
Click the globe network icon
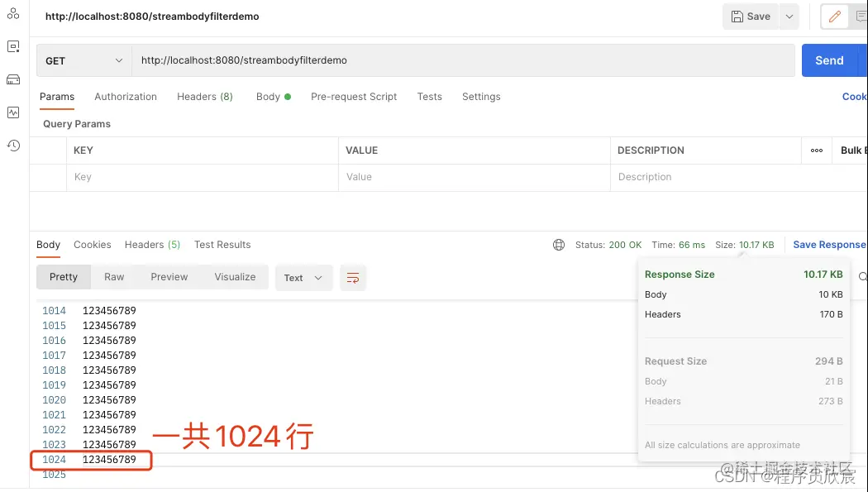tap(559, 245)
